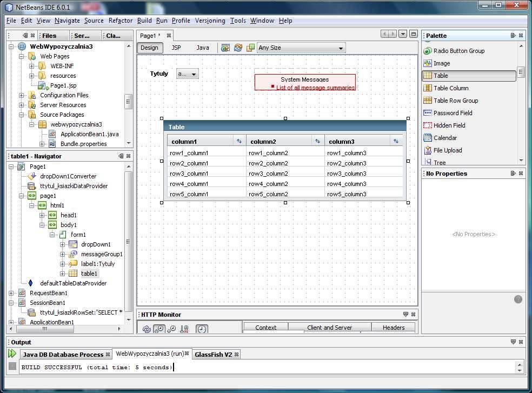Open the document list dropdown in editor tab bar

(x=403, y=34)
